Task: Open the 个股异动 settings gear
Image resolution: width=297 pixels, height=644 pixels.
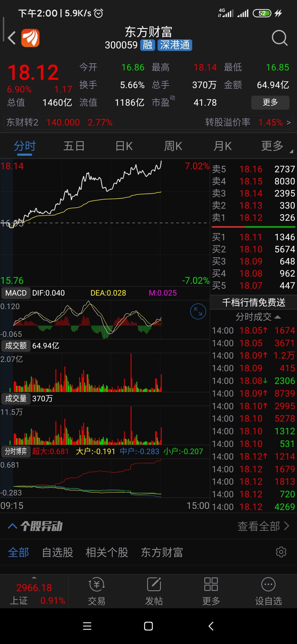Action: point(281,552)
